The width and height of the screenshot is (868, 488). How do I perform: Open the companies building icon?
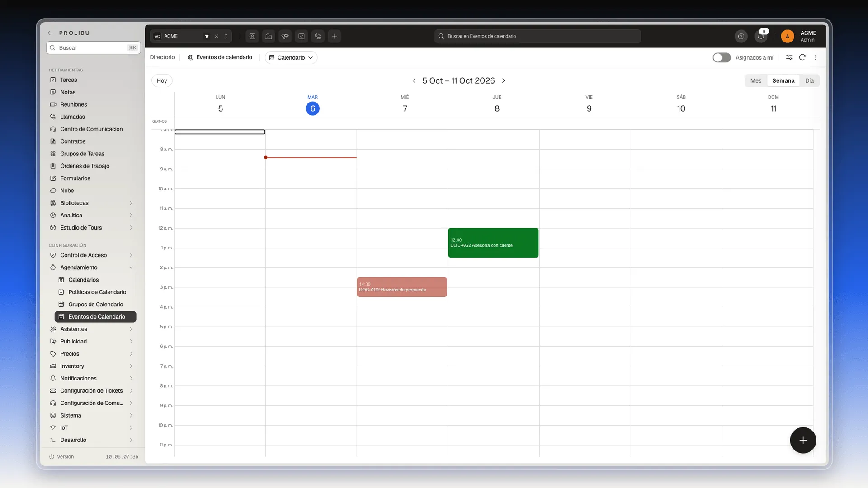click(269, 36)
